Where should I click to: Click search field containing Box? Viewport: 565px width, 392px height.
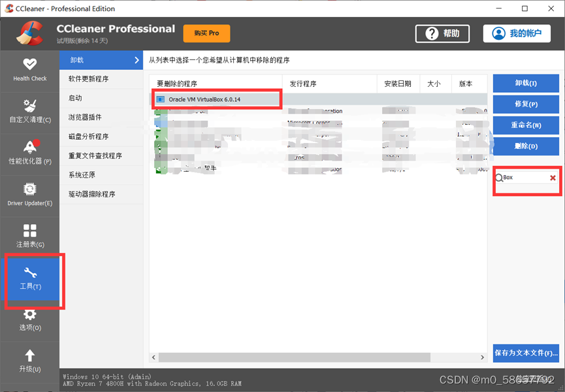(x=525, y=178)
